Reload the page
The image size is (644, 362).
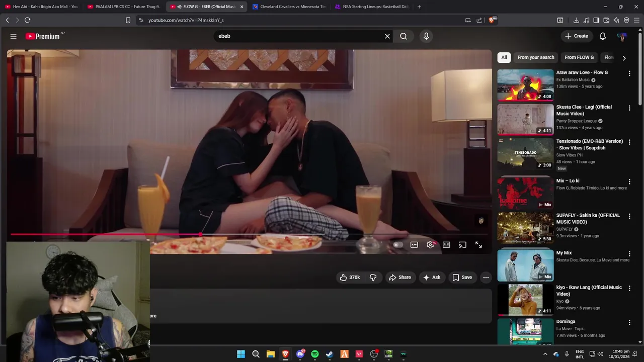(x=27, y=20)
